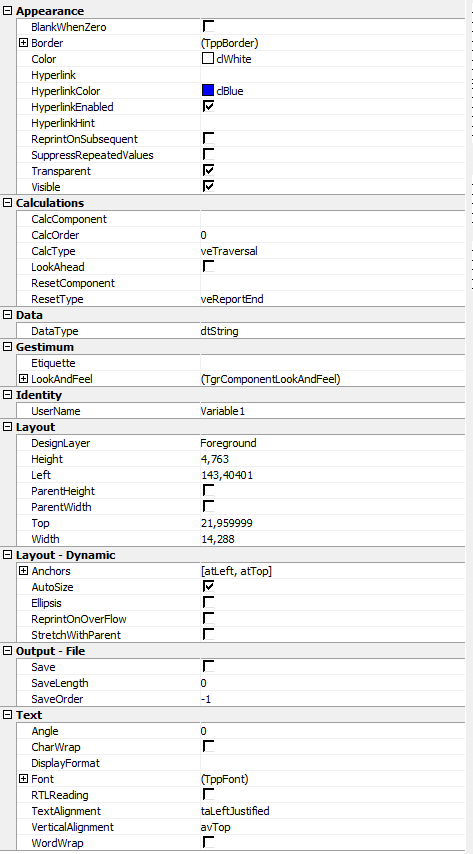Click the TextAlignment value taLeftJustified
Viewport: 473px width, 854px height.
235,811
